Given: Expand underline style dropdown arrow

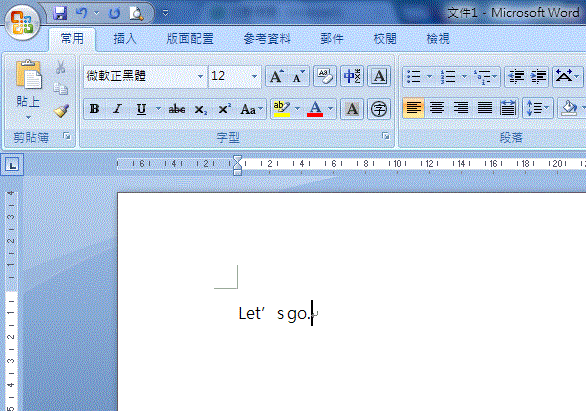Looking at the screenshot, I should [x=158, y=109].
